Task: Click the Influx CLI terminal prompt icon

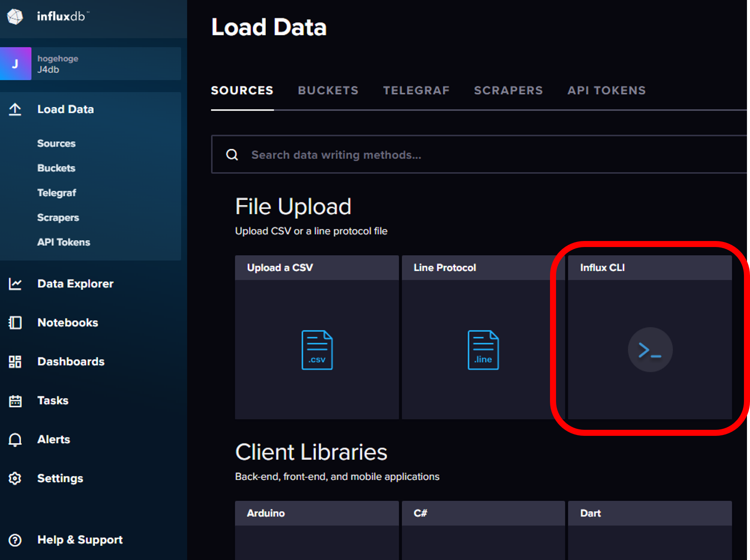Action: pyautogui.click(x=650, y=350)
